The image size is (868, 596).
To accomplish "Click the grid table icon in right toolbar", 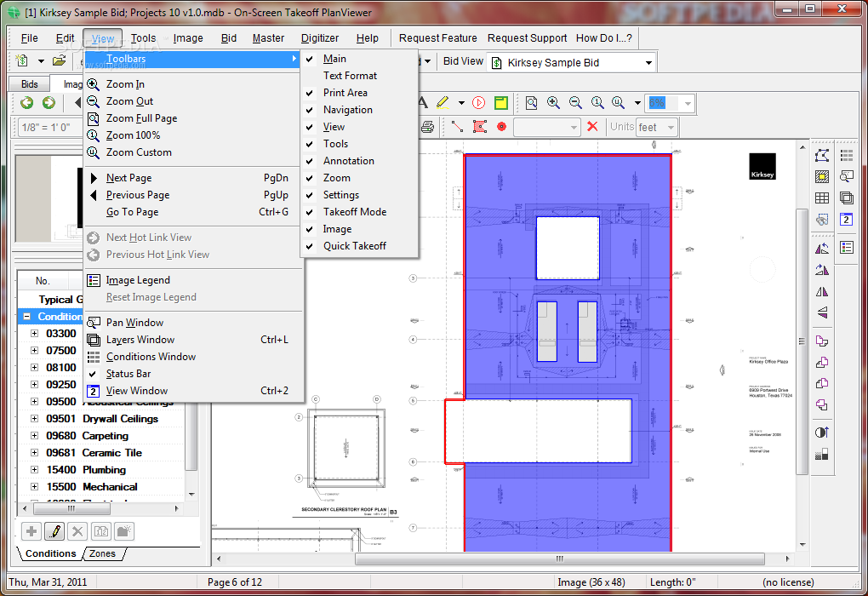I will click(x=822, y=198).
